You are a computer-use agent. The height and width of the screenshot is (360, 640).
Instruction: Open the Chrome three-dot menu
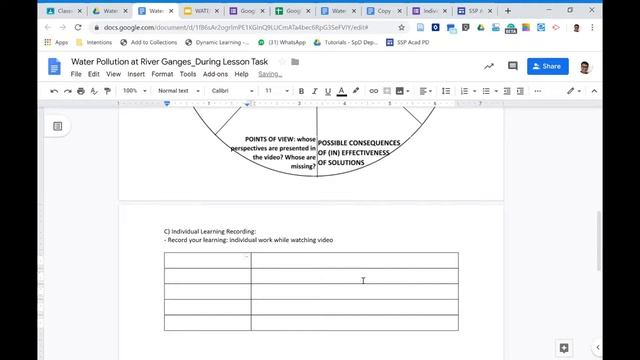(592, 27)
